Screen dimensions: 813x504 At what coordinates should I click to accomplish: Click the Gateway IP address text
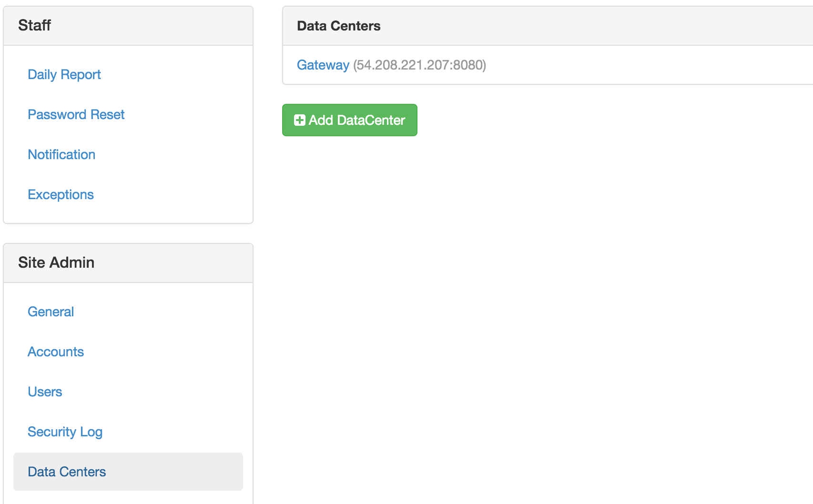click(419, 65)
